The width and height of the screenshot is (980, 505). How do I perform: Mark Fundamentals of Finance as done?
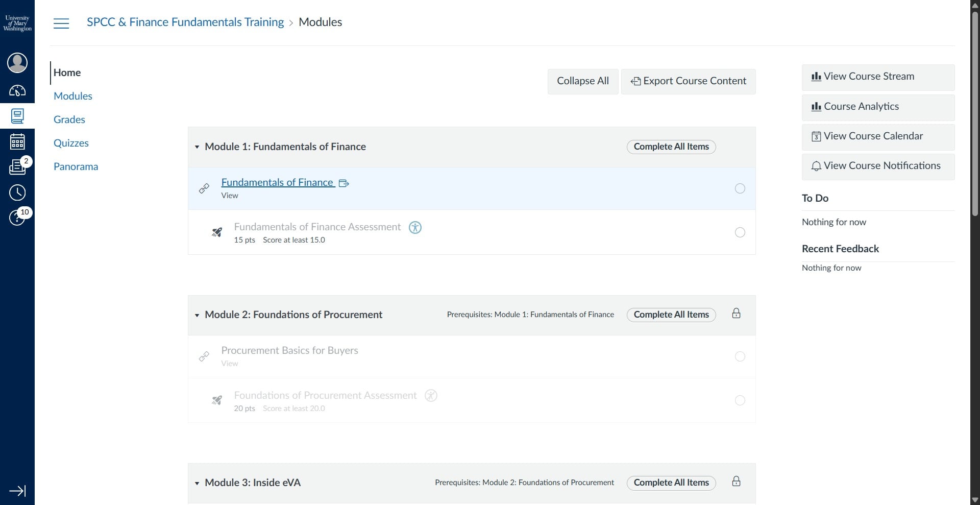(x=740, y=188)
